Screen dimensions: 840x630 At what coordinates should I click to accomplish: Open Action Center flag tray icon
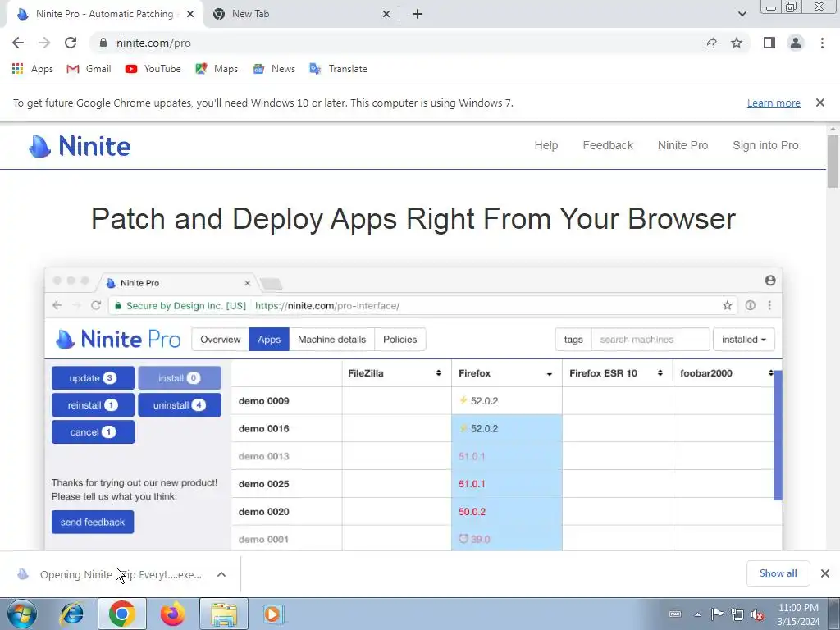pos(717,614)
